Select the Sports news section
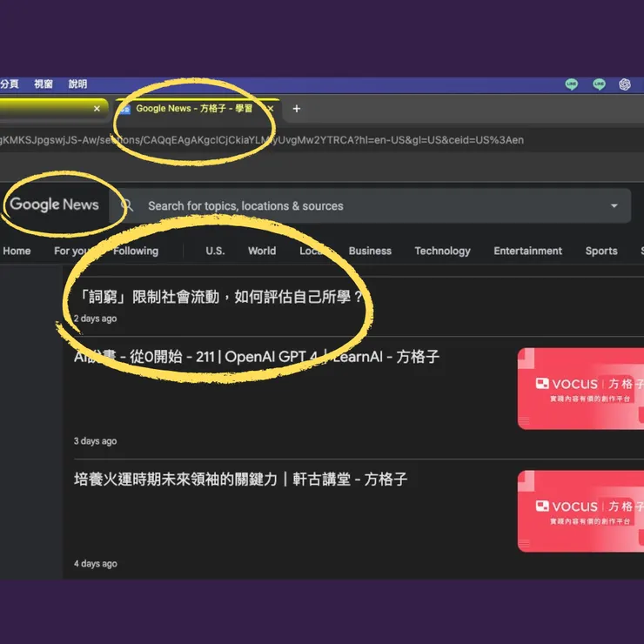 click(x=601, y=251)
